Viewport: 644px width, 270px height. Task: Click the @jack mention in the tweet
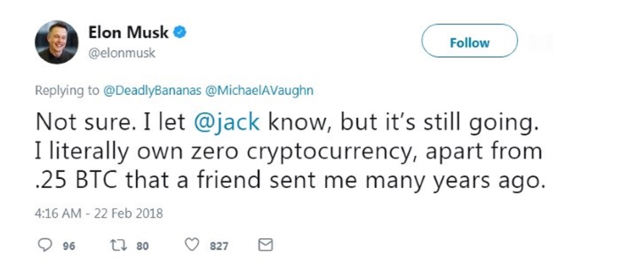tap(228, 122)
